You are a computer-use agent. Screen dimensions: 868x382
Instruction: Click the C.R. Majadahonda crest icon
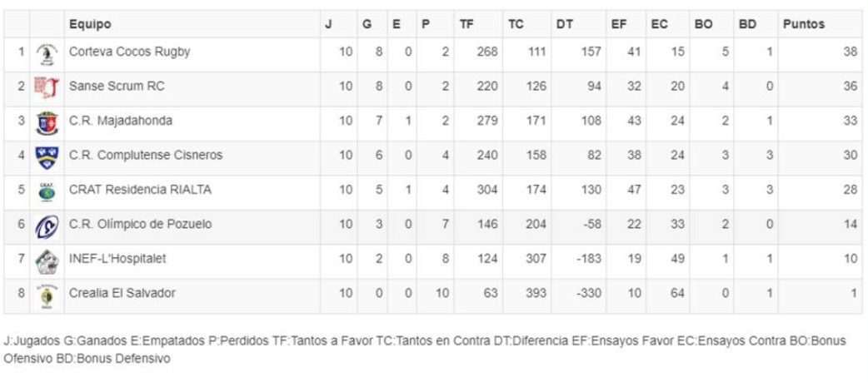(47, 122)
